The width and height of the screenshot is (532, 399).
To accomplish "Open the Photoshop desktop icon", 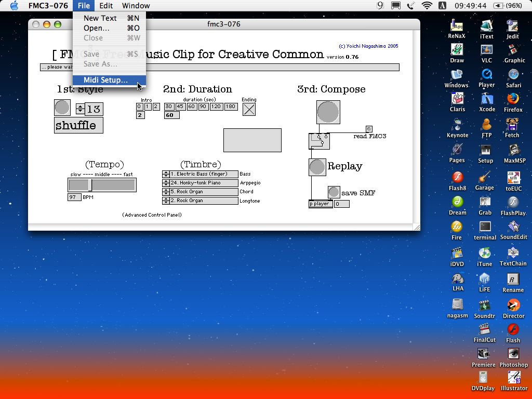I will point(513,354).
